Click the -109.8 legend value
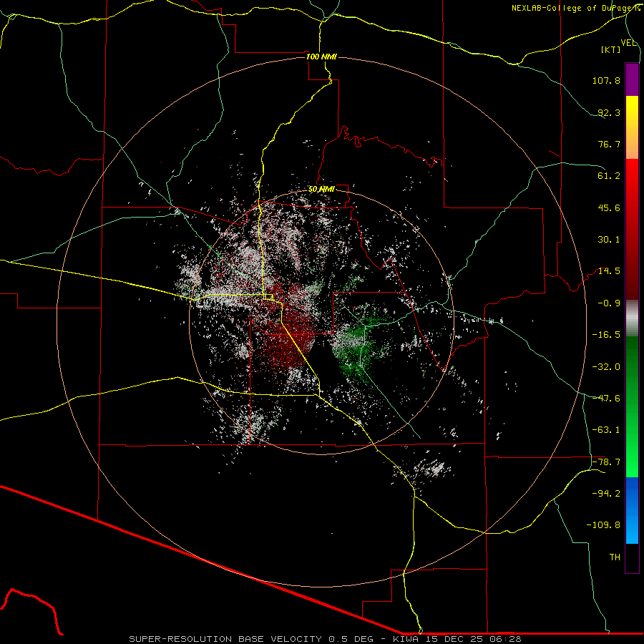 (x=603, y=525)
